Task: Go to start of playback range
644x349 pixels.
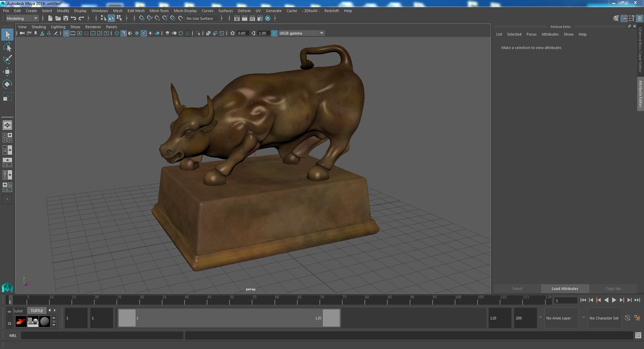Action: [583, 300]
